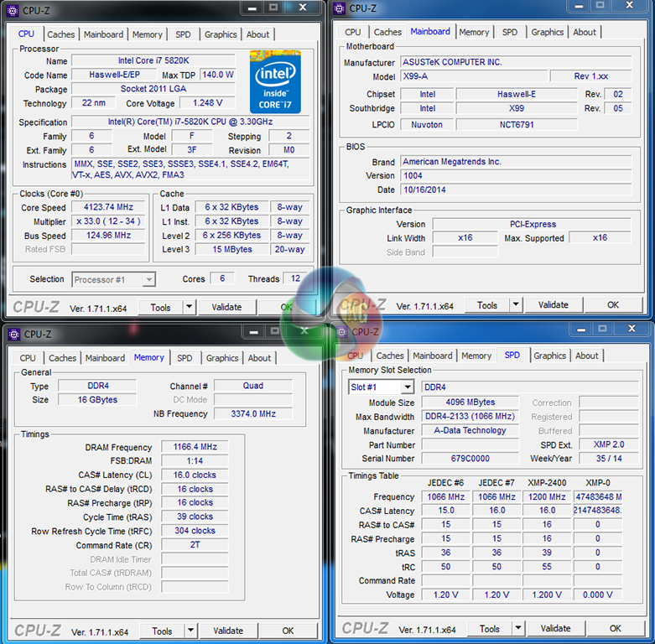Open the Graphics tab in the Mainboard window
The width and height of the screenshot is (655, 644).
click(x=547, y=32)
